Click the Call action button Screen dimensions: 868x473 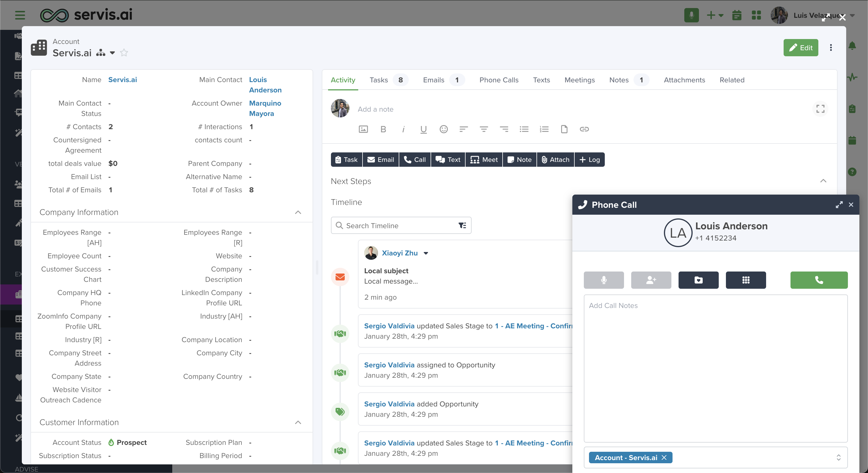coord(415,160)
